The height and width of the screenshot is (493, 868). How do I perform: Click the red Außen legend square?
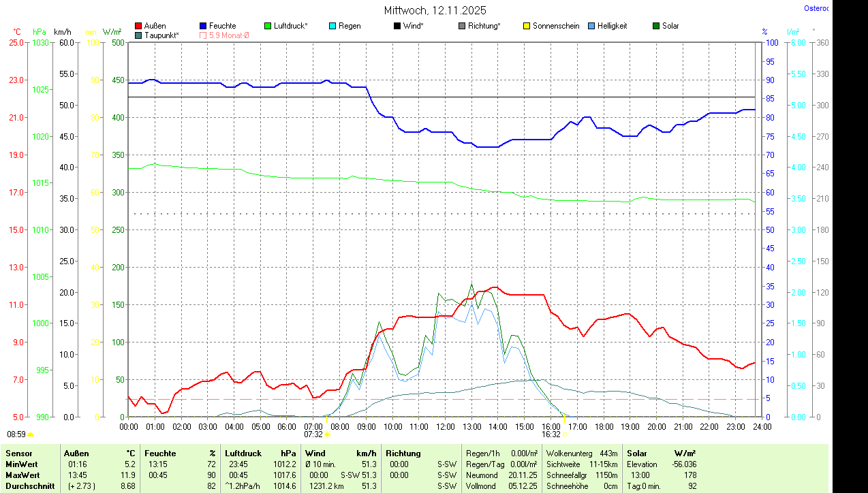click(x=138, y=26)
